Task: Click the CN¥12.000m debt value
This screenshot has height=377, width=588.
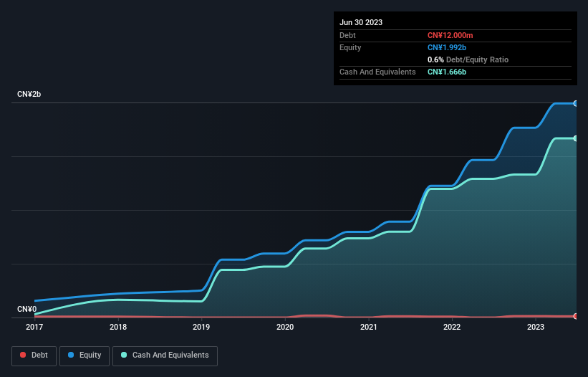Action: pos(450,35)
